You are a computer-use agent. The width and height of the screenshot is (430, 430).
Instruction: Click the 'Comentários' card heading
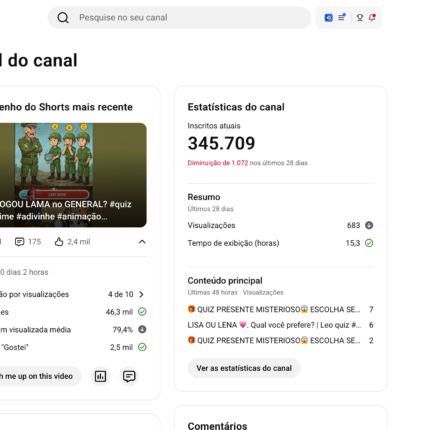217,426
